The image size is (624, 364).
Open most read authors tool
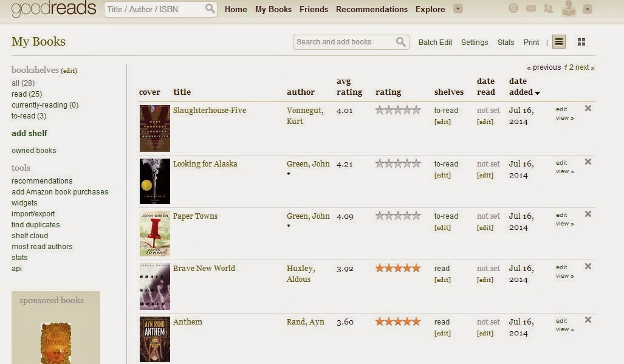42,247
